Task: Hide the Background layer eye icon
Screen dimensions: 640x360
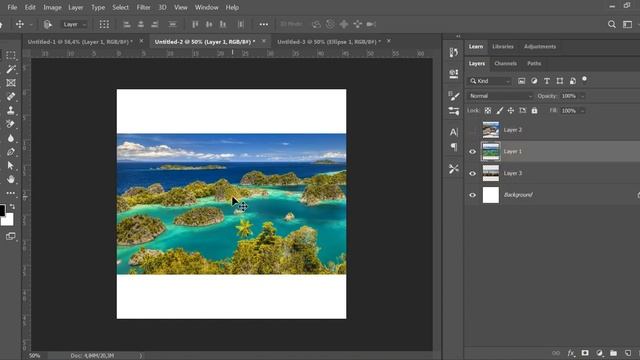Action: pos(472,195)
